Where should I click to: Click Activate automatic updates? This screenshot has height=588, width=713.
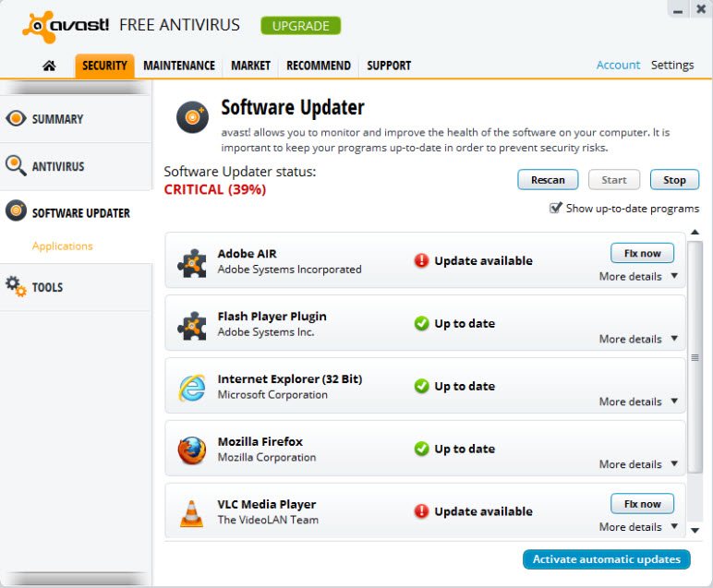pos(607,559)
